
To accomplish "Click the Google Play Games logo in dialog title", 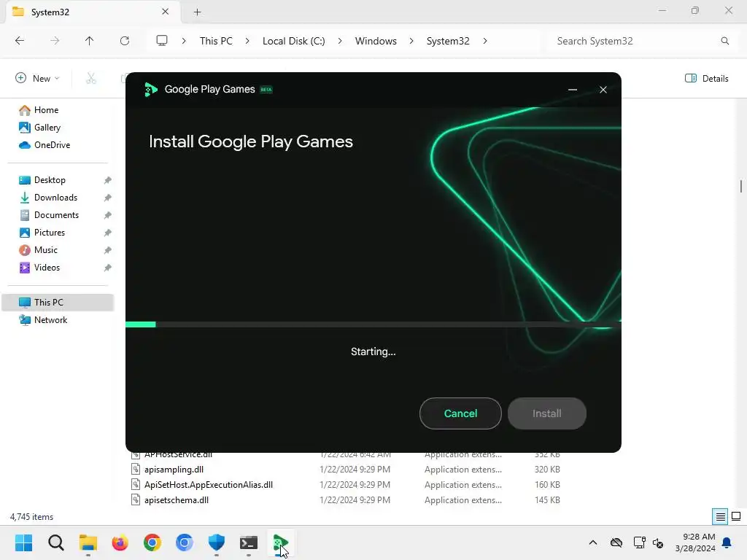I will (150, 90).
